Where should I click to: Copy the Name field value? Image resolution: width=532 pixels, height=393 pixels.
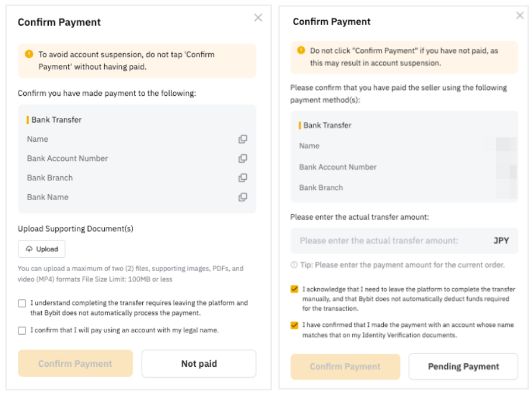coord(243,139)
